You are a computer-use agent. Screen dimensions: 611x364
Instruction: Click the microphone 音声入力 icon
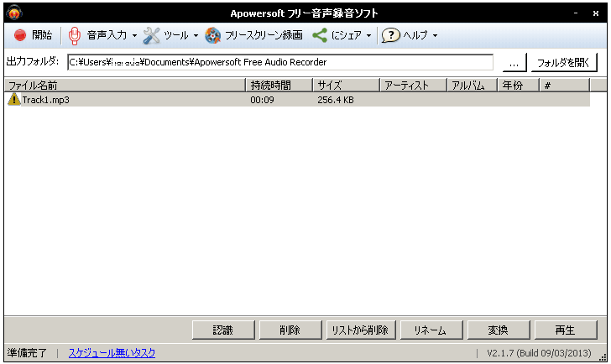pyautogui.click(x=74, y=36)
